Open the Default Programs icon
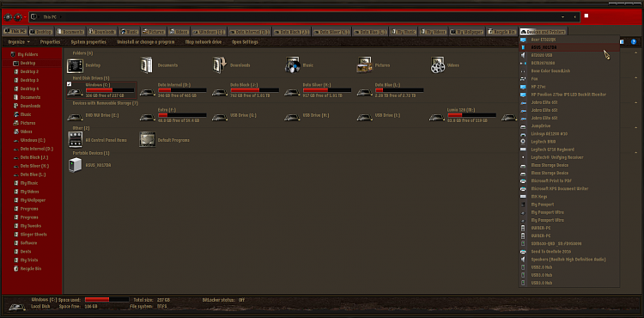Viewport: 644px width, 318px height. point(147,140)
